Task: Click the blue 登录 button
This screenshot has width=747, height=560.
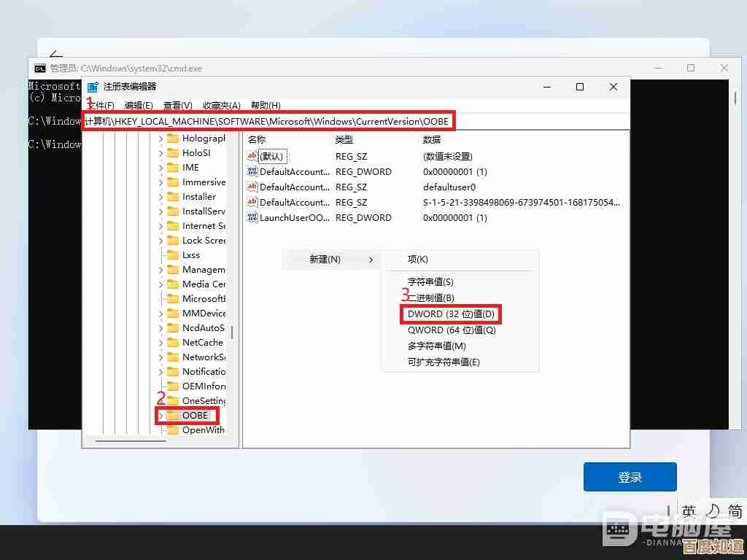Action: 630,476
